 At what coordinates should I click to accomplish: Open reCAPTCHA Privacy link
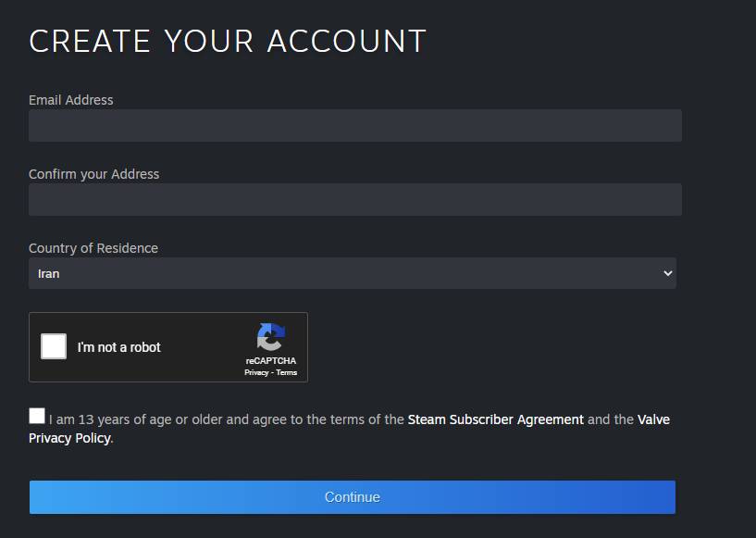[x=256, y=372]
